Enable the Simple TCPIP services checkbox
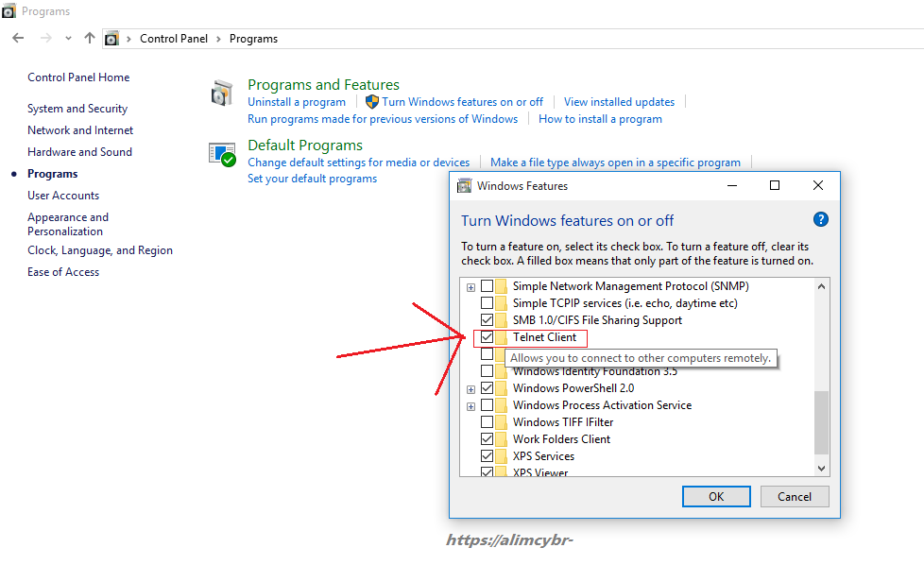The image size is (924, 565). [x=487, y=303]
